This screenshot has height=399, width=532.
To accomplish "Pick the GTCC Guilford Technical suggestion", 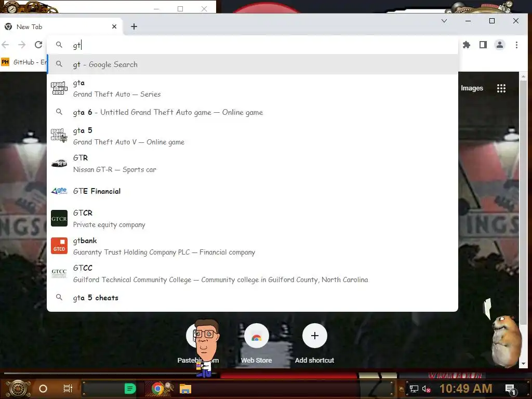I will coord(252,273).
